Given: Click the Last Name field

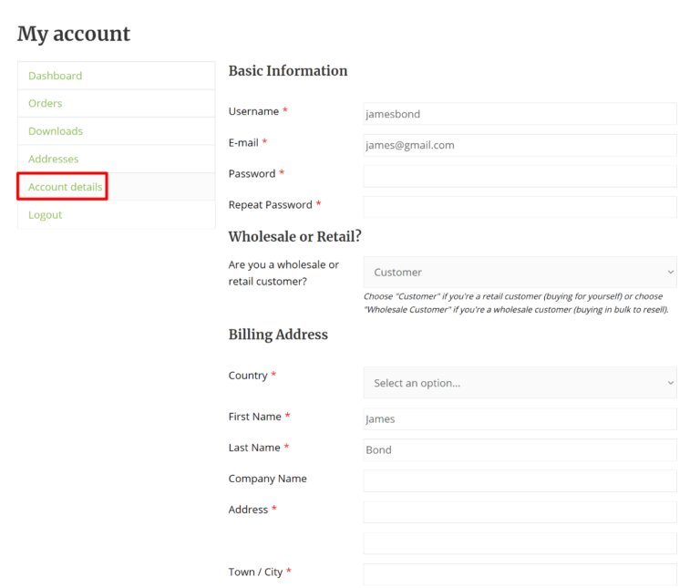Looking at the screenshot, I should point(520,450).
